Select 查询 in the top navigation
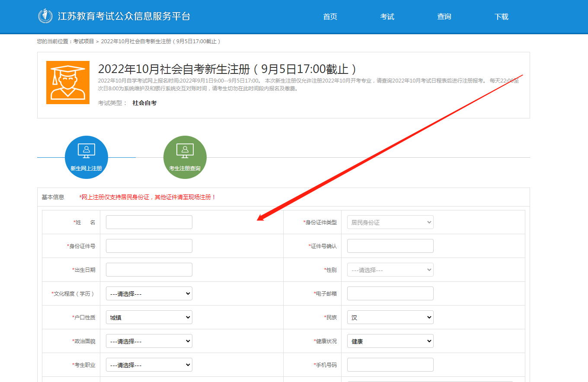The image size is (588, 382). pos(444,17)
